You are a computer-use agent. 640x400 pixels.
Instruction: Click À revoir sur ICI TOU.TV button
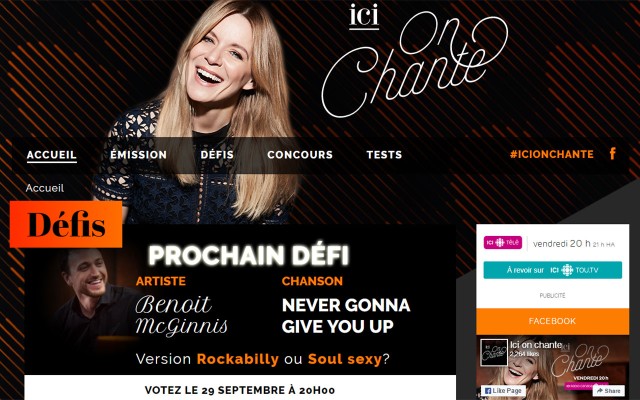coord(553,270)
